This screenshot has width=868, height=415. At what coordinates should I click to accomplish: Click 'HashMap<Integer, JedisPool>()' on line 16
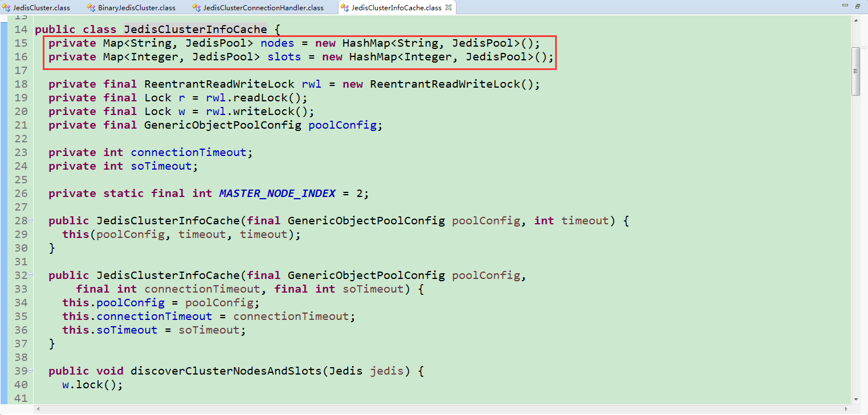click(x=448, y=57)
